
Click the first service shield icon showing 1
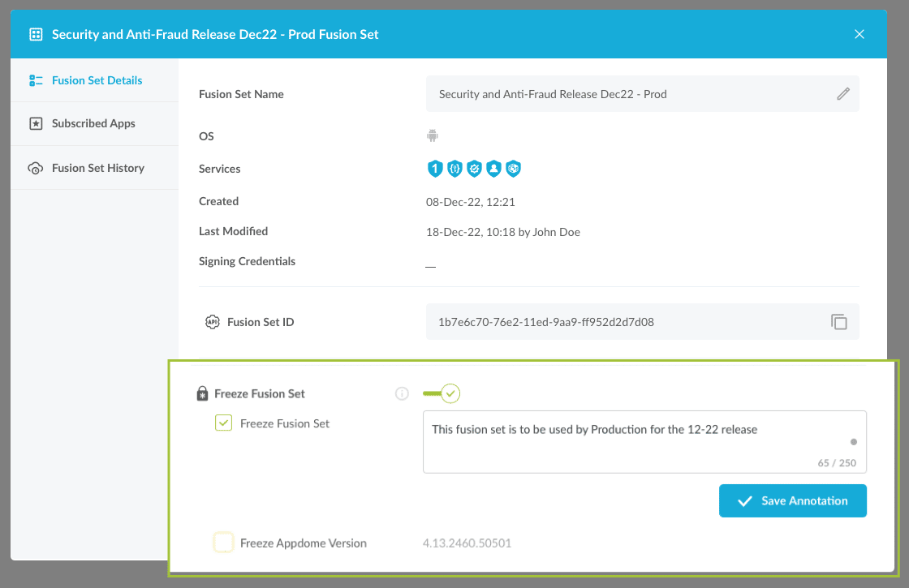434,169
